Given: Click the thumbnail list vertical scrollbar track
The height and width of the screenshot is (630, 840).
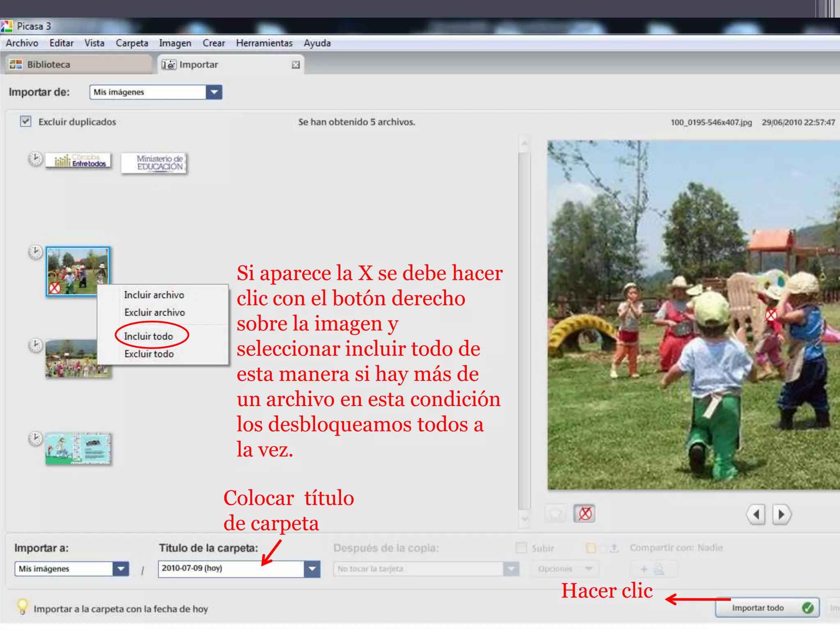Looking at the screenshot, I should point(524,331).
